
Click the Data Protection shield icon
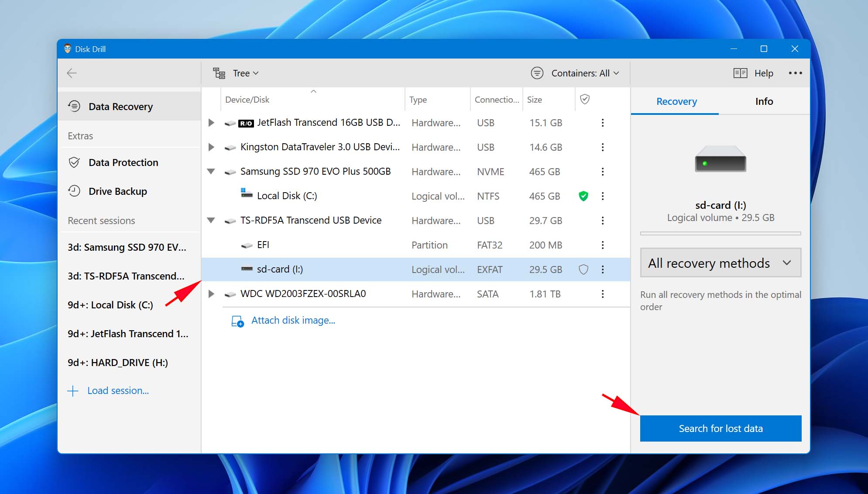[x=74, y=162]
